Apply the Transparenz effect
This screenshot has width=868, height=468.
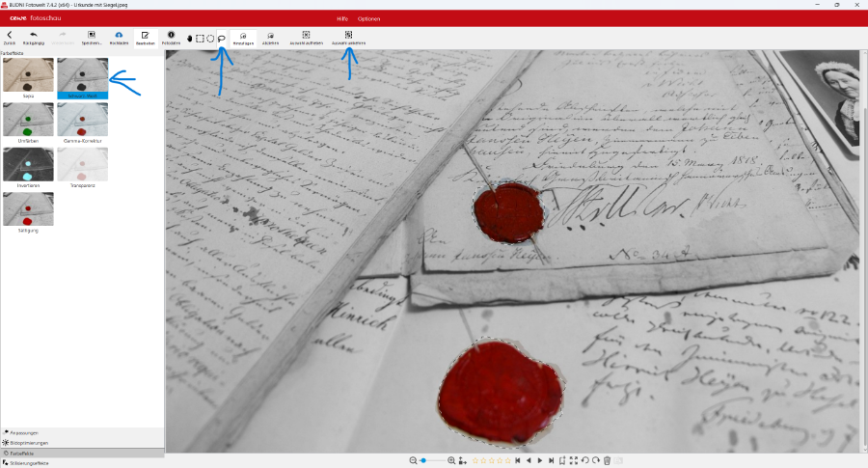click(x=83, y=167)
